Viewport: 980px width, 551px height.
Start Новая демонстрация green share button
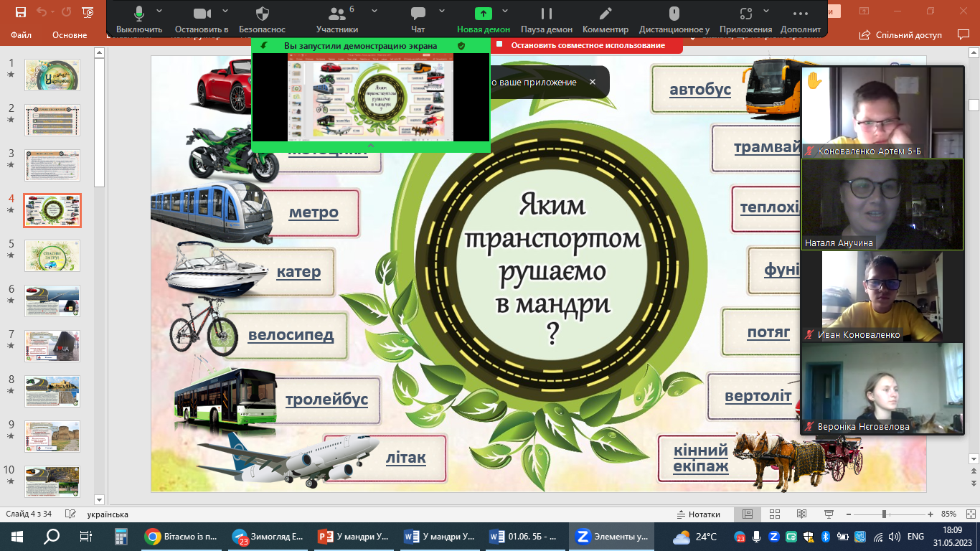click(x=484, y=19)
